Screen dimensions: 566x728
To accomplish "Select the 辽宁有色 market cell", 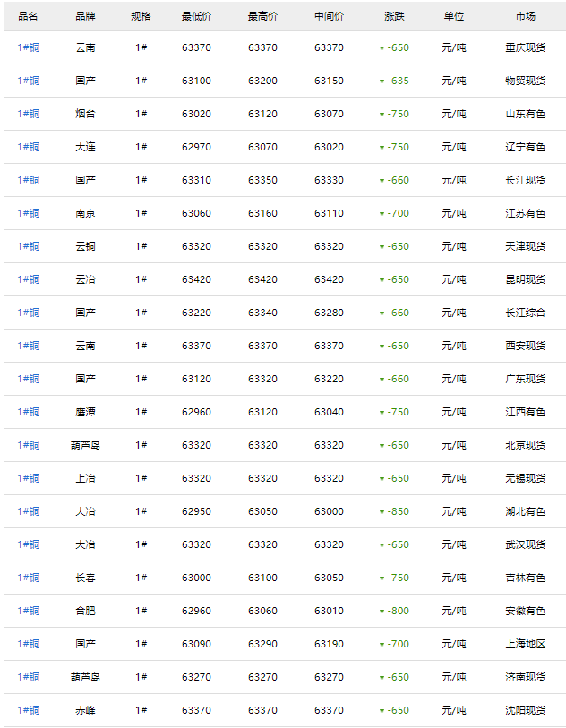I will 525,147.
